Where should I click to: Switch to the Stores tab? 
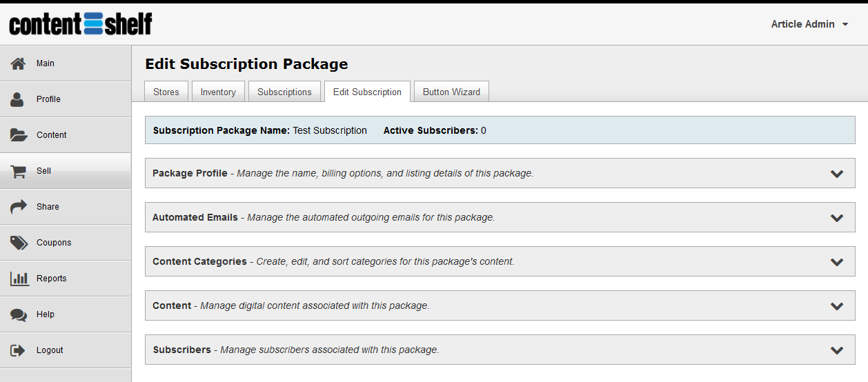(x=166, y=92)
